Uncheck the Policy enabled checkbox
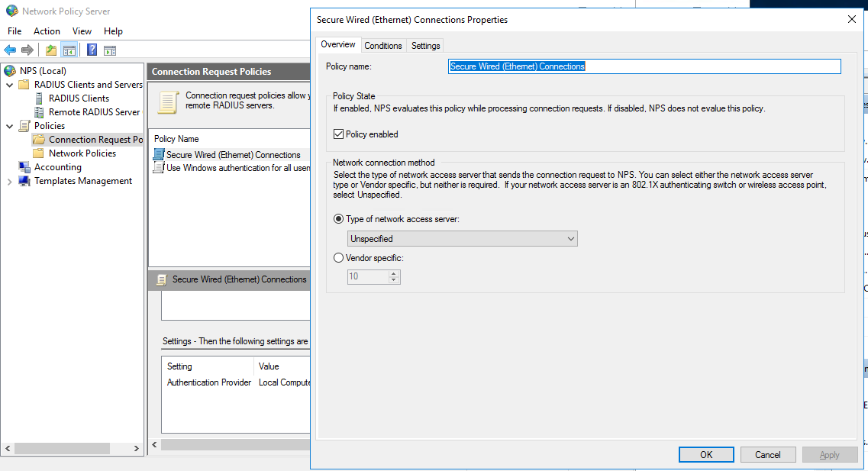The width and height of the screenshot is (868, 471). point(338,134)
